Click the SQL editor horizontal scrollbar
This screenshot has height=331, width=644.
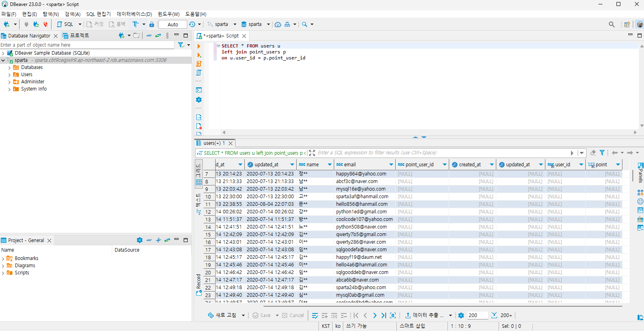click(x=429, y=132)
